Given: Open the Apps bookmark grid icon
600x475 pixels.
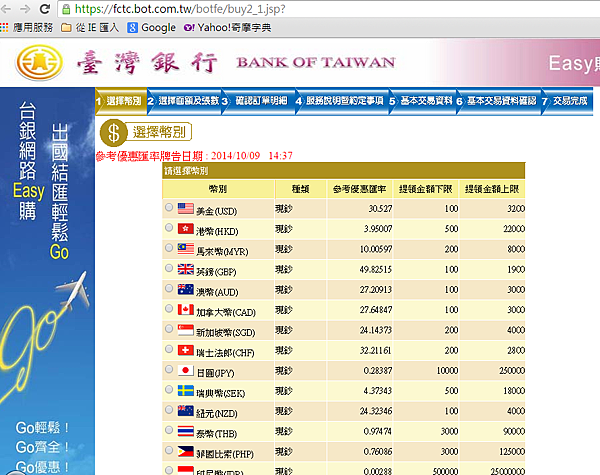Looking at the screenshot, I should tap(4, 28).
